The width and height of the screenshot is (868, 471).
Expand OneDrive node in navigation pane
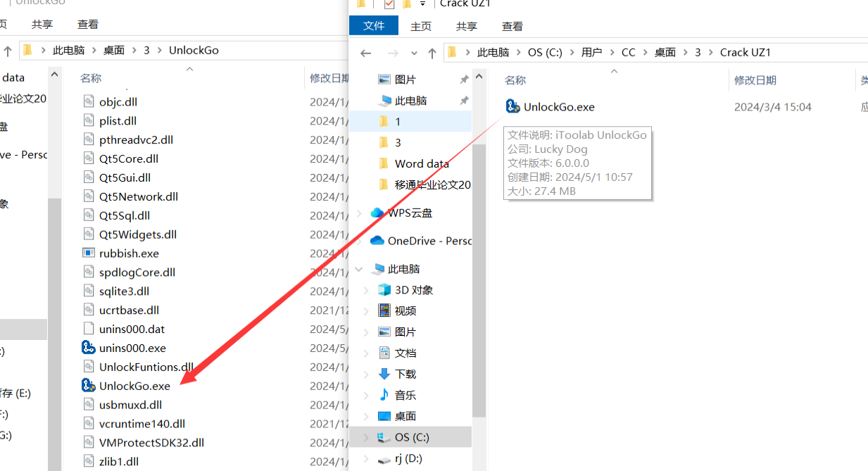pyautogui.click(x=359, y=241)
